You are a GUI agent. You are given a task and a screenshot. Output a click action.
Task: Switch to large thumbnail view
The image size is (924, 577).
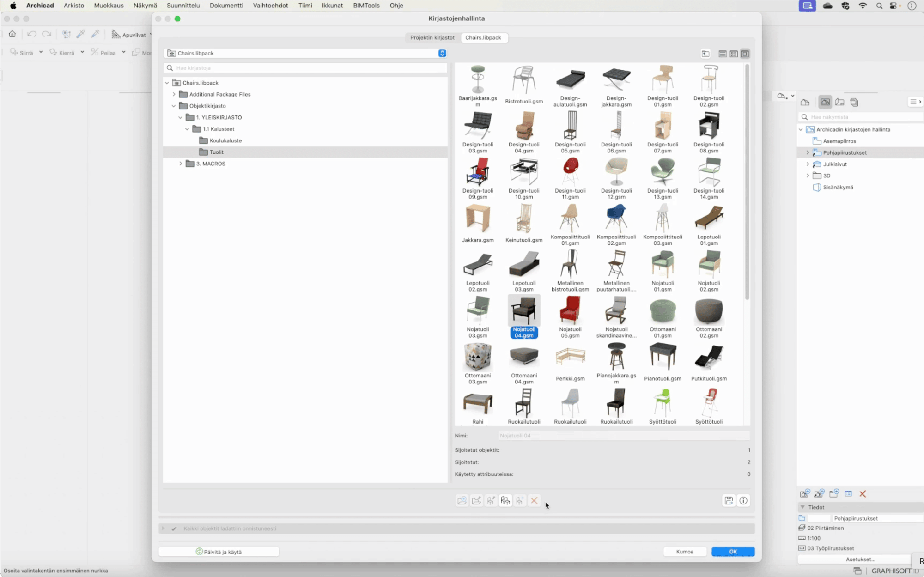click(x=745, y=54)
